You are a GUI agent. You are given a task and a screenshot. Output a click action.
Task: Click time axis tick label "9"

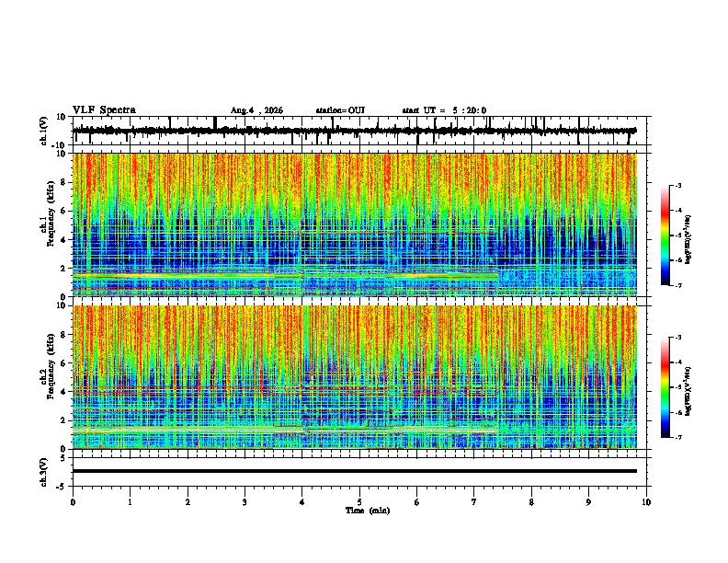click(588, 502)
